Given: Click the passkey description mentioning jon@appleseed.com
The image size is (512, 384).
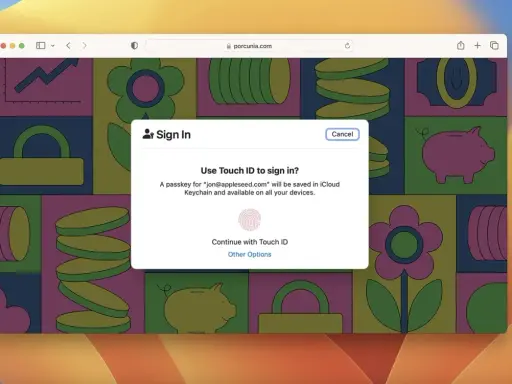Looking at the screenshot, I should pos(250,188).
